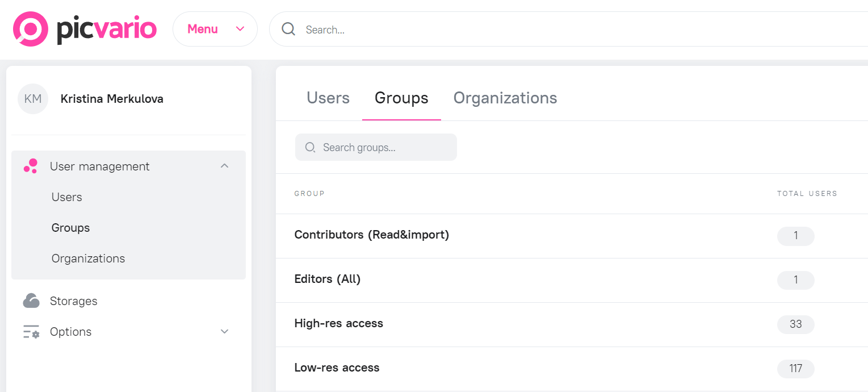Collapse the User management section

click(x=224, y=165)
